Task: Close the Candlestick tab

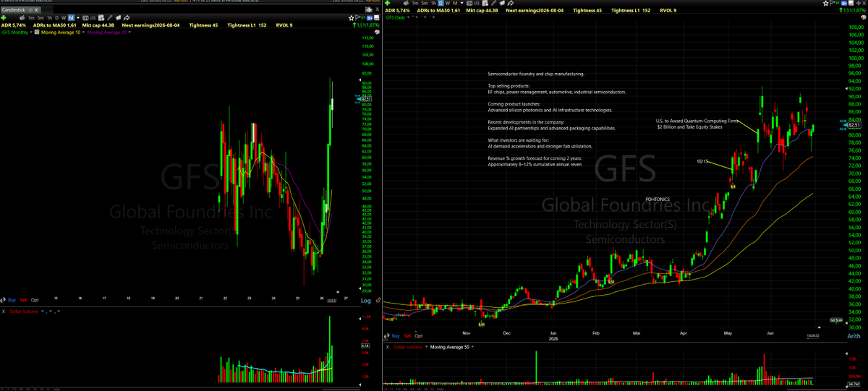Action: pos(36,9)
